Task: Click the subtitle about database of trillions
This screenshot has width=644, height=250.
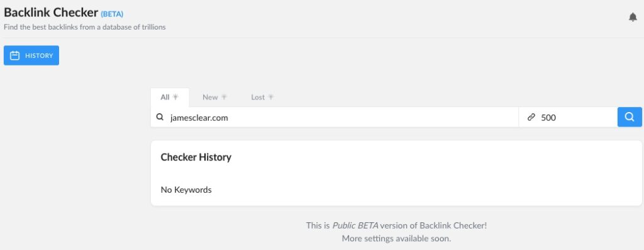Action: coord(85,27)
